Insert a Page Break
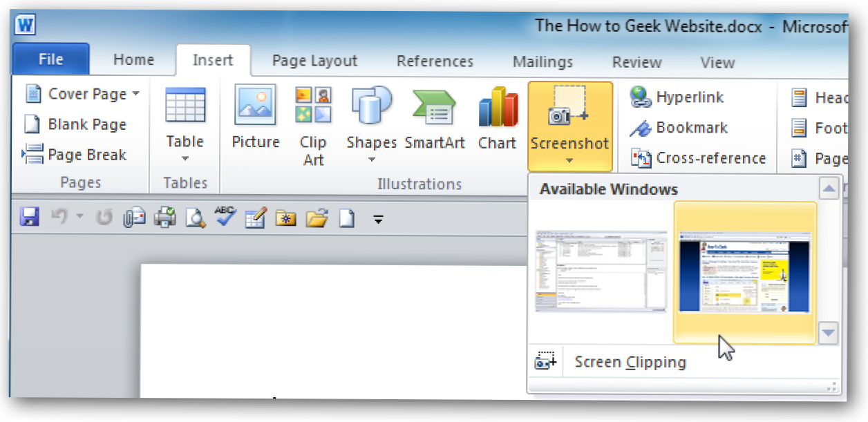 coord(74,154)
